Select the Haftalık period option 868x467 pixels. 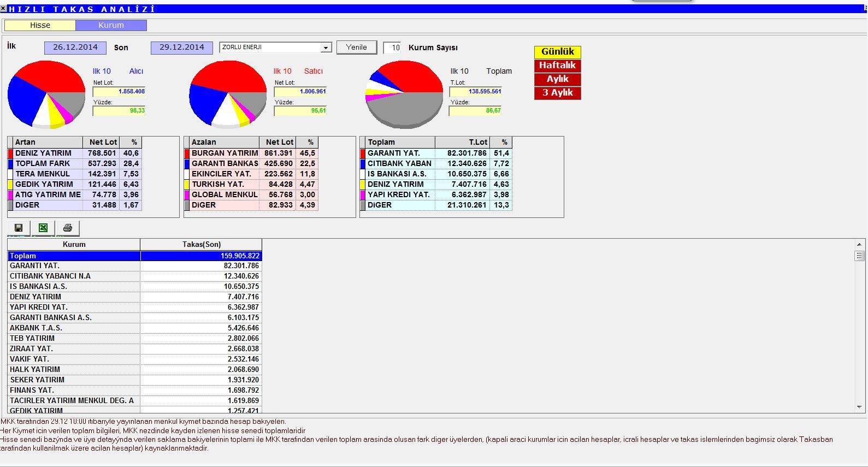click(557, 66)
